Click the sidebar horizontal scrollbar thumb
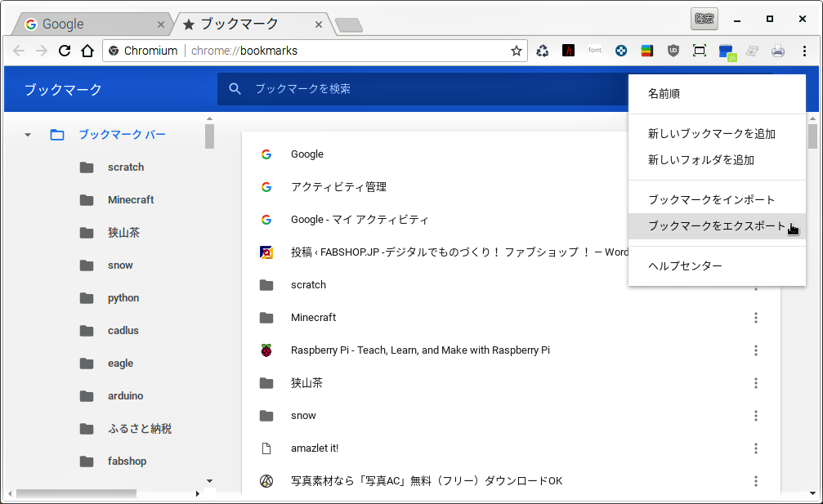 click(x=76, y=493)
